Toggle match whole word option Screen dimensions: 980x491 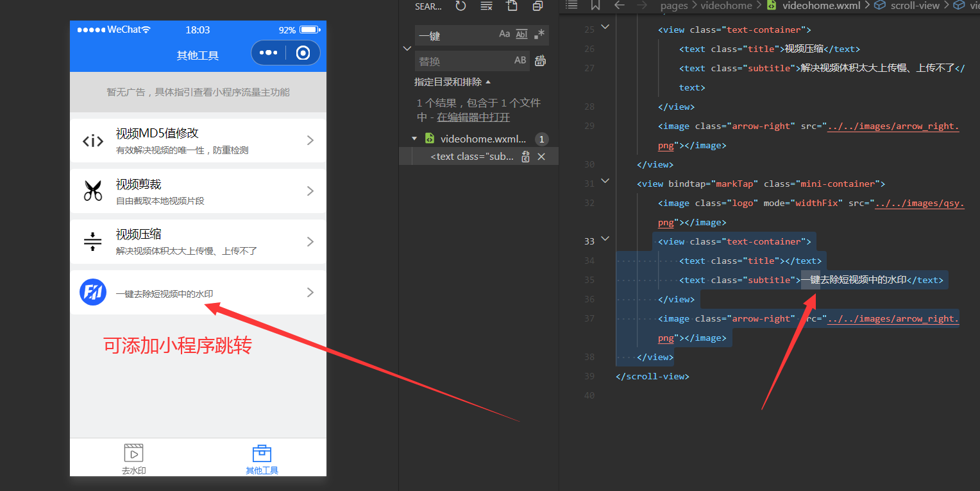click(521, 35)
